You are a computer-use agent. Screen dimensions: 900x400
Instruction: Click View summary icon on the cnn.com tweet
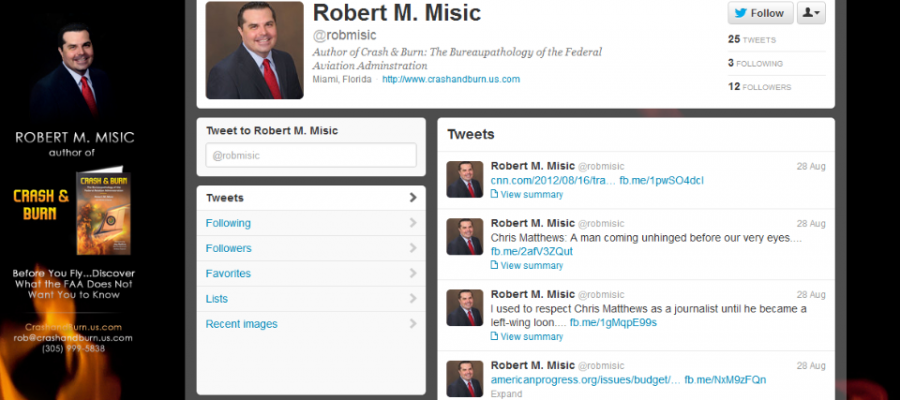click(x=494, y=195)
